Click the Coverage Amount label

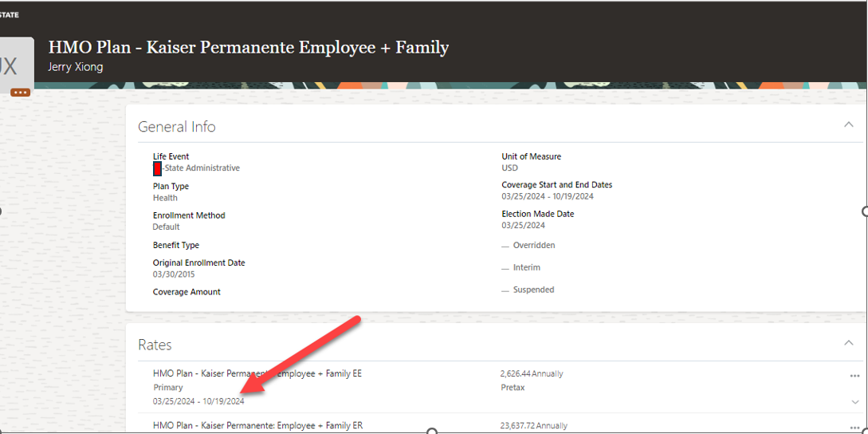pos(187,292)
